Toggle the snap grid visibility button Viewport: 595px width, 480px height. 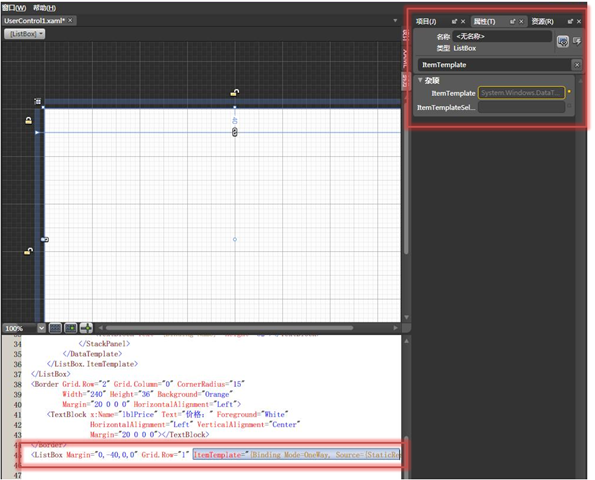pyautogui.click(x=55, y=328)
